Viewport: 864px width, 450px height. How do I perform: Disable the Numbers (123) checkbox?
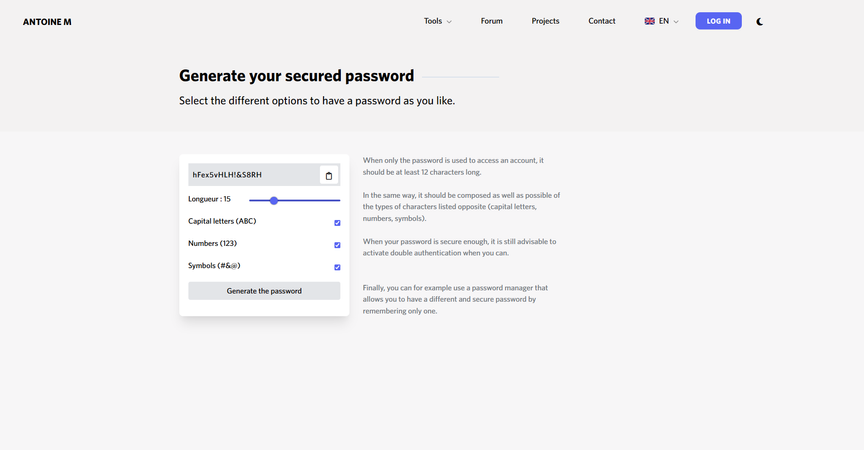coord(337,245)
